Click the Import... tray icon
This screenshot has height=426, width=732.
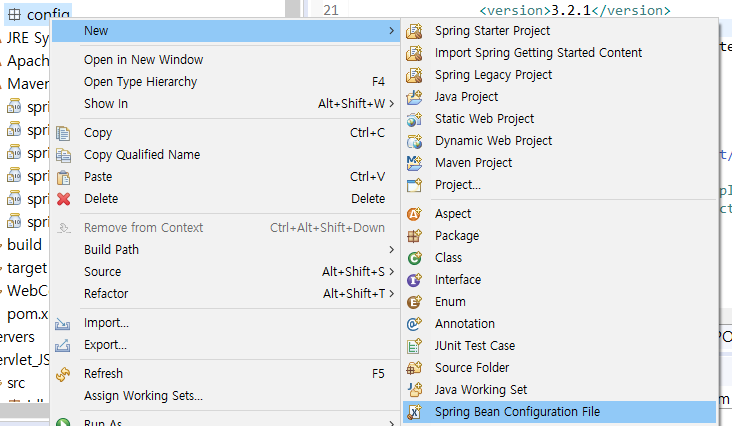(63, 323)
